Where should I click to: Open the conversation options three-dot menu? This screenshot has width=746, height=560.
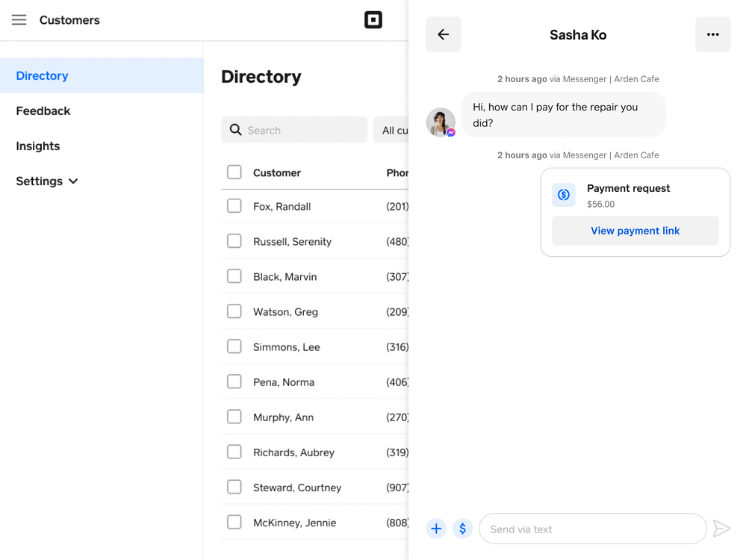click(712, 34)
